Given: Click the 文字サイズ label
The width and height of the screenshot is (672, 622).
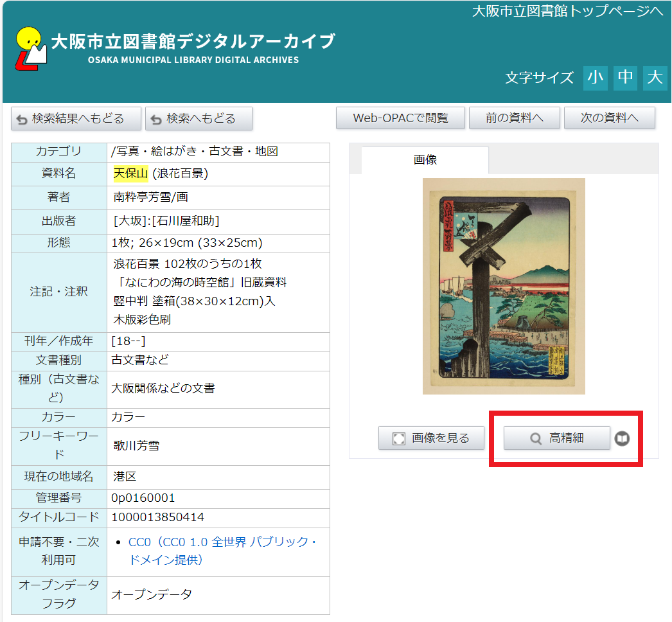Looking at the screenshot, I should [x=539, y=78].
